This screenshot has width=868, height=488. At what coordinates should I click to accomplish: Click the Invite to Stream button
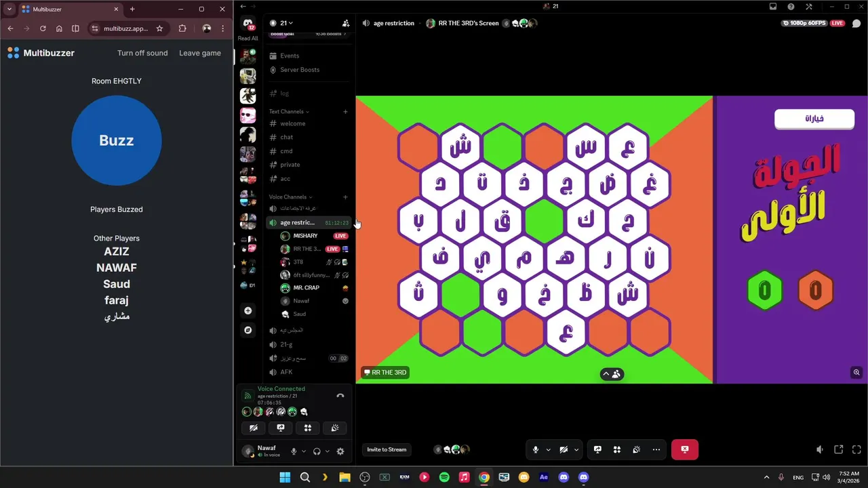point(387,449)
